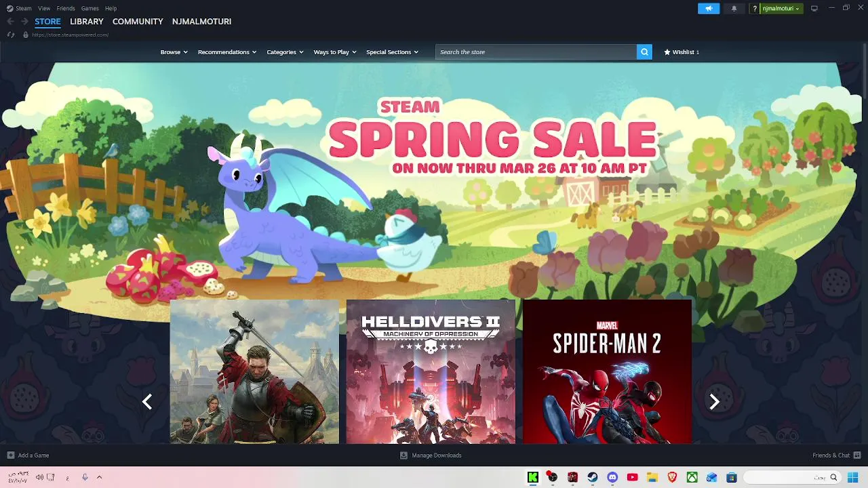Click the Windows Start button
This screenshot has width=868, height=488.
coord(852,477)
